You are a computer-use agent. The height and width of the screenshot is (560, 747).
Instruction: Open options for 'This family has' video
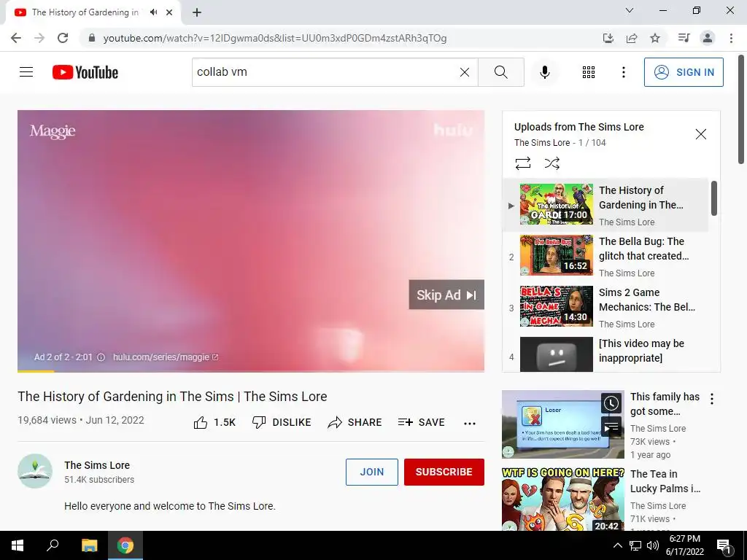click(x=712, y=399)
